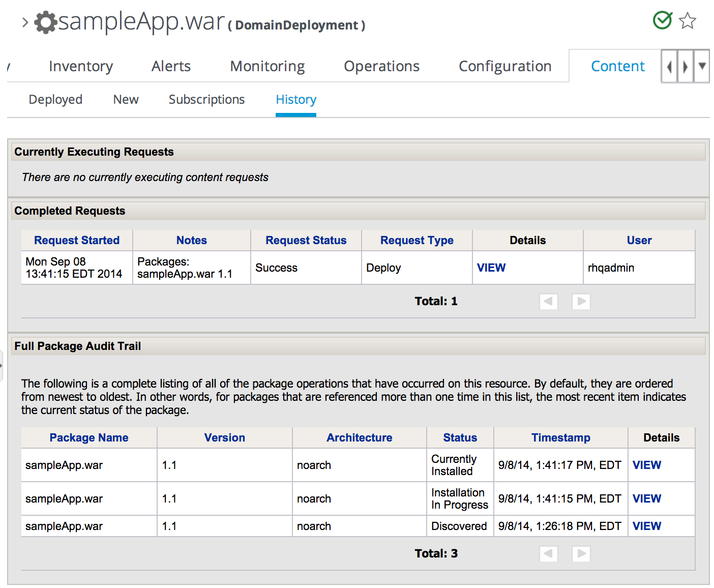Open the Operations tab
The width and height of the screenshot is (714, 588).
381,66
